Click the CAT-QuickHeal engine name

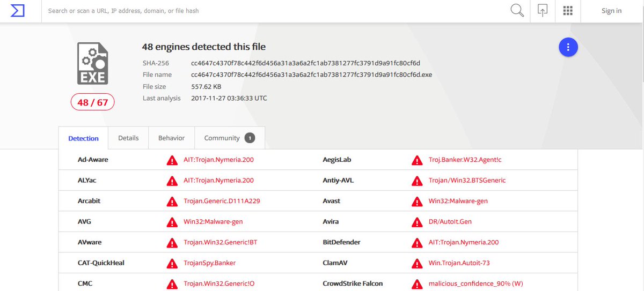(101, 263)
